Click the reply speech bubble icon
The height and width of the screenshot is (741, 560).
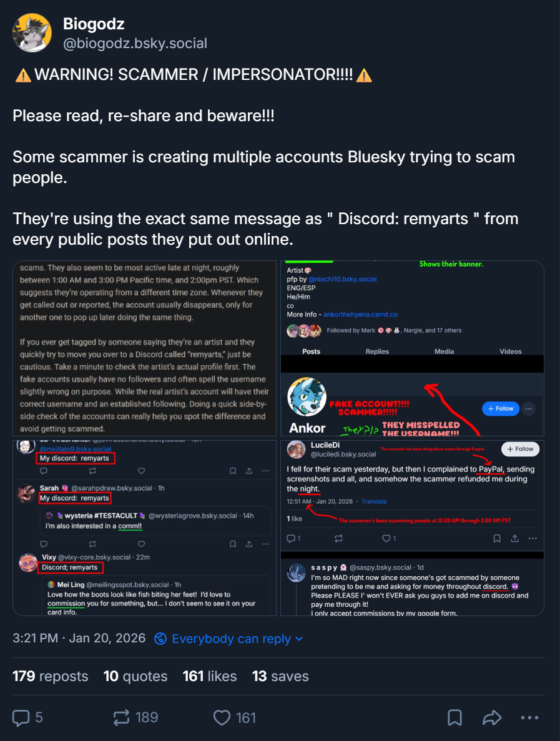[21, 717]
